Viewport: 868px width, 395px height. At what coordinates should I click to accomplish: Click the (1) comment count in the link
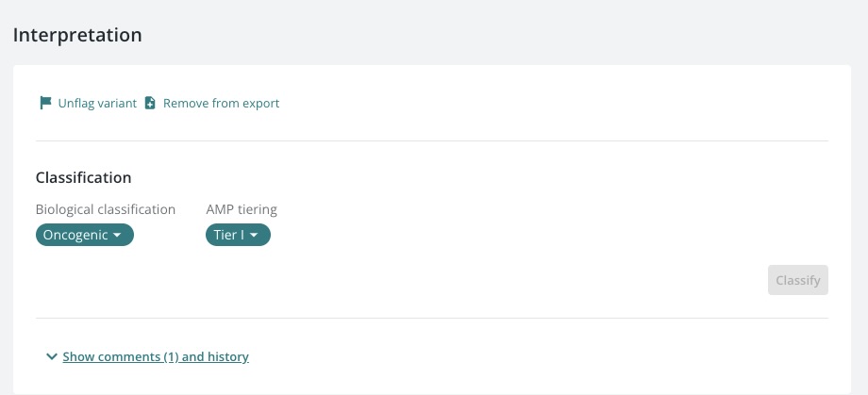(171, 357)
